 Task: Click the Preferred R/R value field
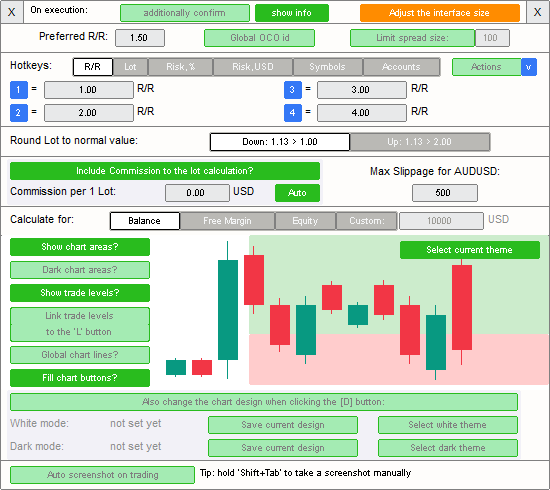click(140, 38)
